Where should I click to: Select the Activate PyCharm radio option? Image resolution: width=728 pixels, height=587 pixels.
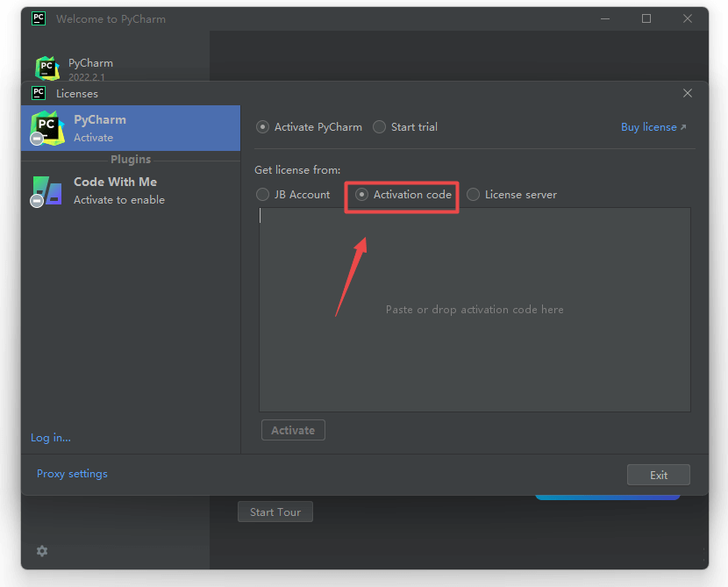click(x=263, y=127)
